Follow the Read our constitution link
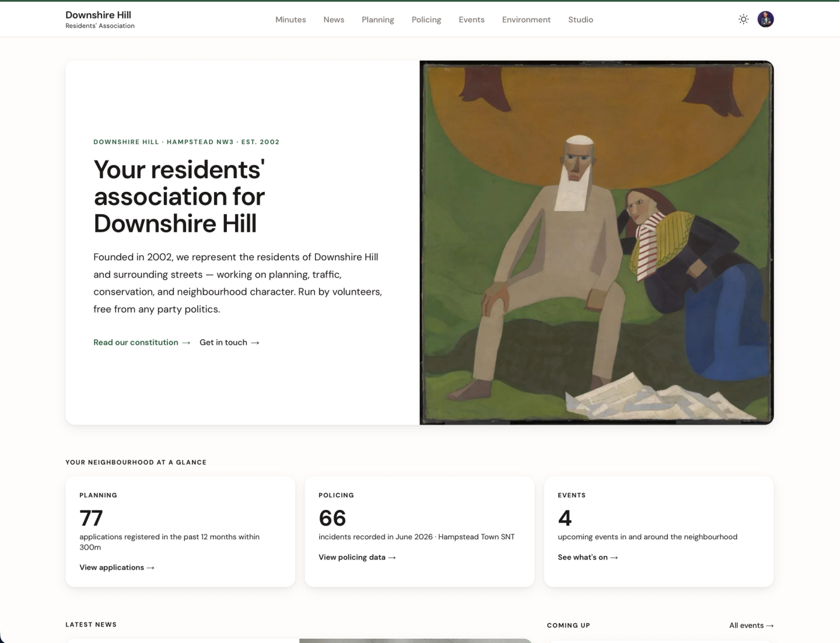 (142, 342)
